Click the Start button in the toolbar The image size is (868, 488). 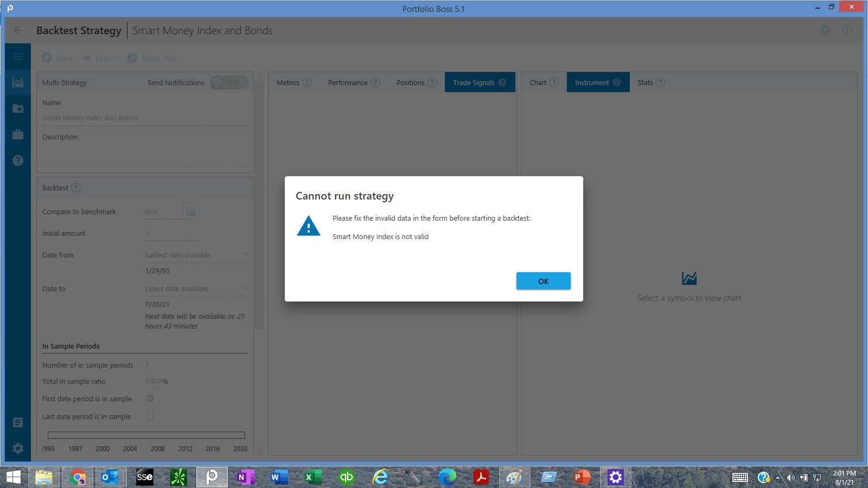coord(57,58)
